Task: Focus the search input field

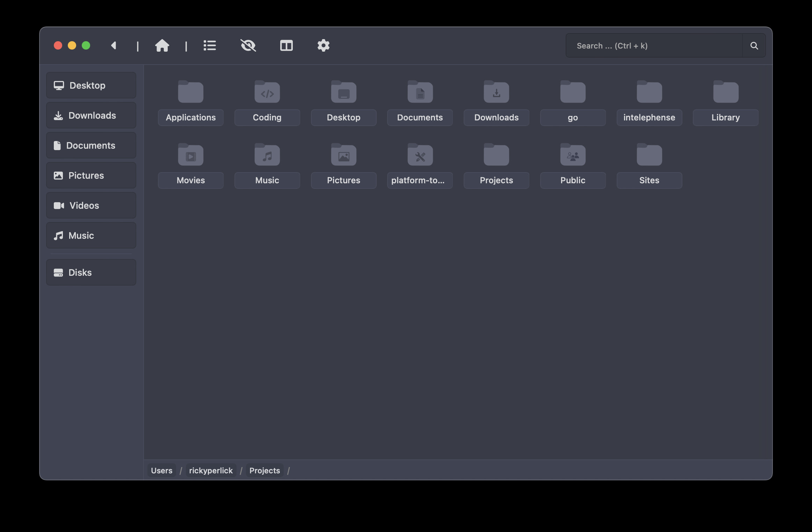Action: coord(653,46)
